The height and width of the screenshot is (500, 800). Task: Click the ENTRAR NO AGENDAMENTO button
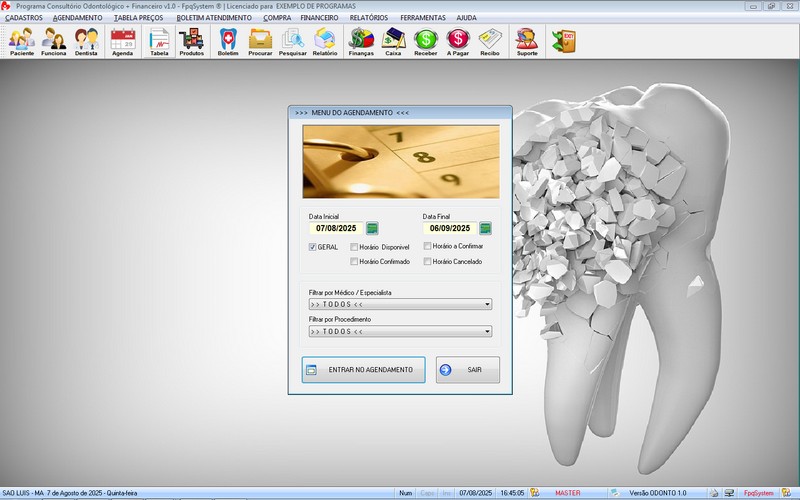[363, 369]
